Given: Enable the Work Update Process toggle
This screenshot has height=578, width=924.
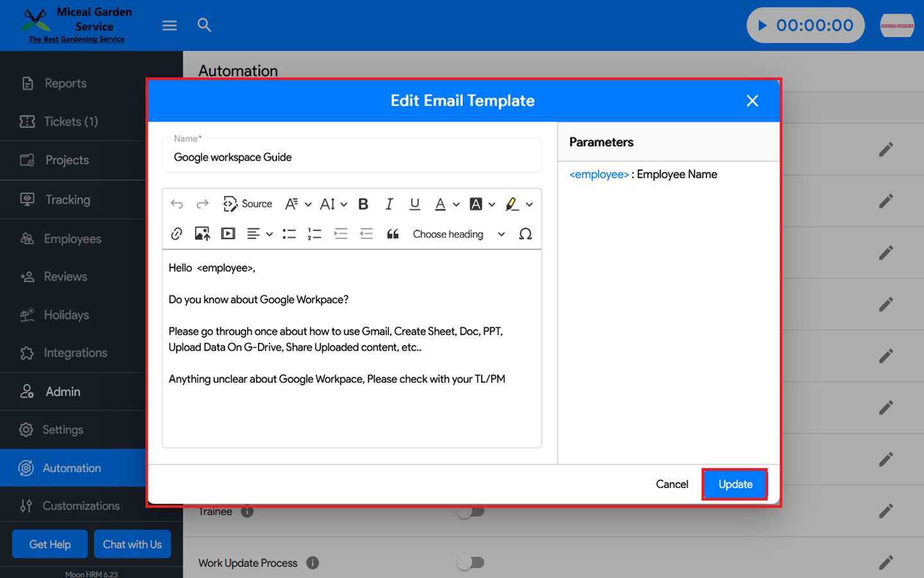Looking at the screenshot, I should 470,563.
